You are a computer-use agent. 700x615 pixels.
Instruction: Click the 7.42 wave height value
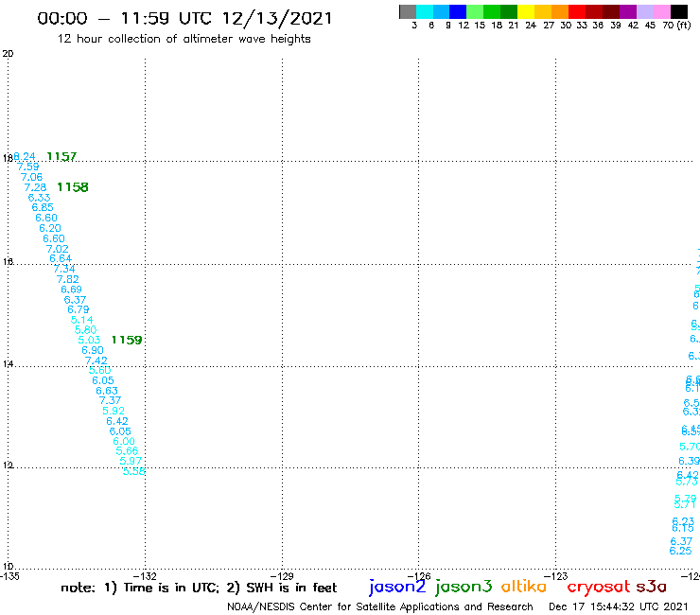(96, 360)
